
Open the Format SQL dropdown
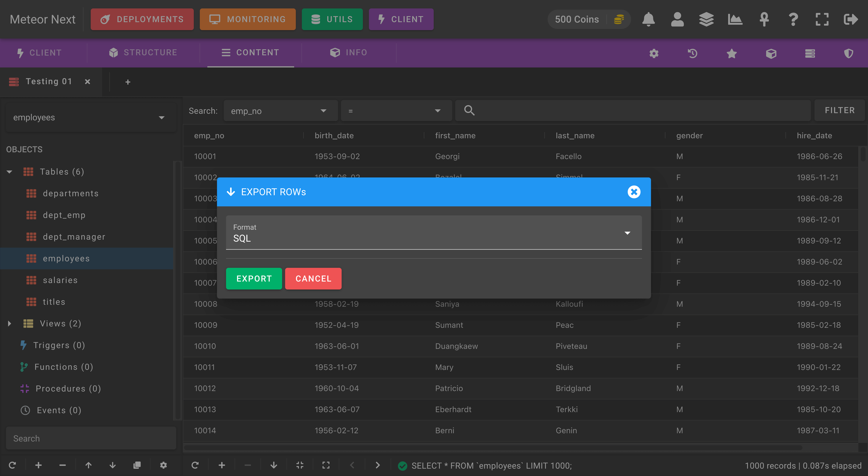[434, 233]
